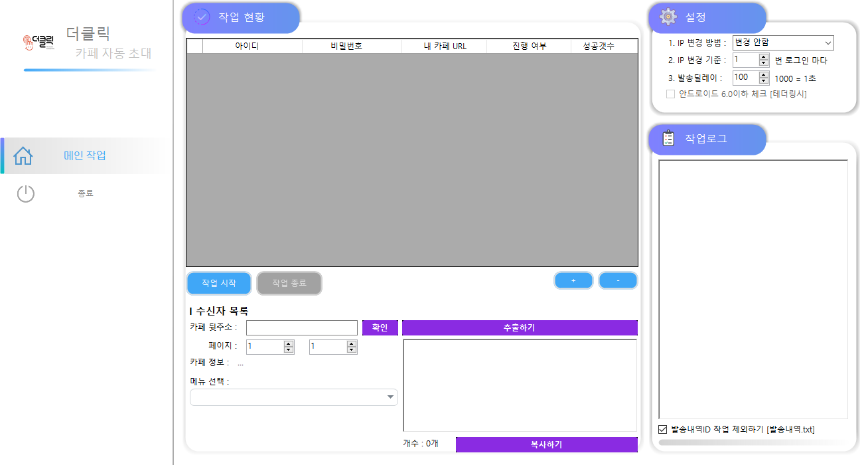This screenshot has width=868, height=465.
Task: Click the power icon beside 종료
Action: [x=25, y=194]
